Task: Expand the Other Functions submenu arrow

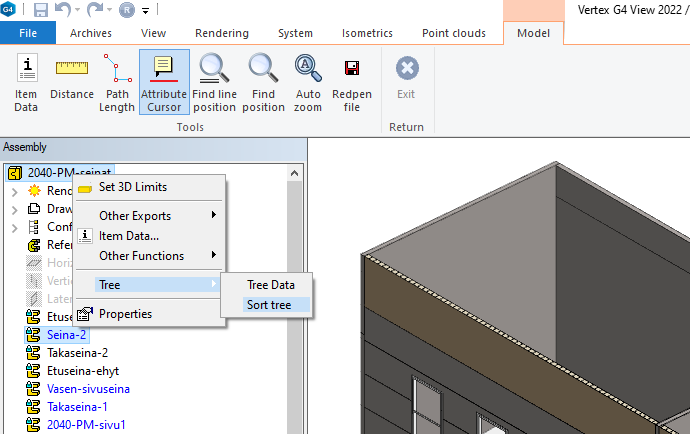Action: [x=213, y=256]
